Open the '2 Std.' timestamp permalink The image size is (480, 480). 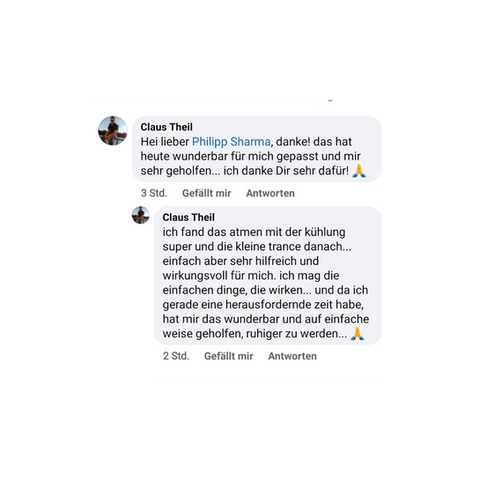[176, 356]
